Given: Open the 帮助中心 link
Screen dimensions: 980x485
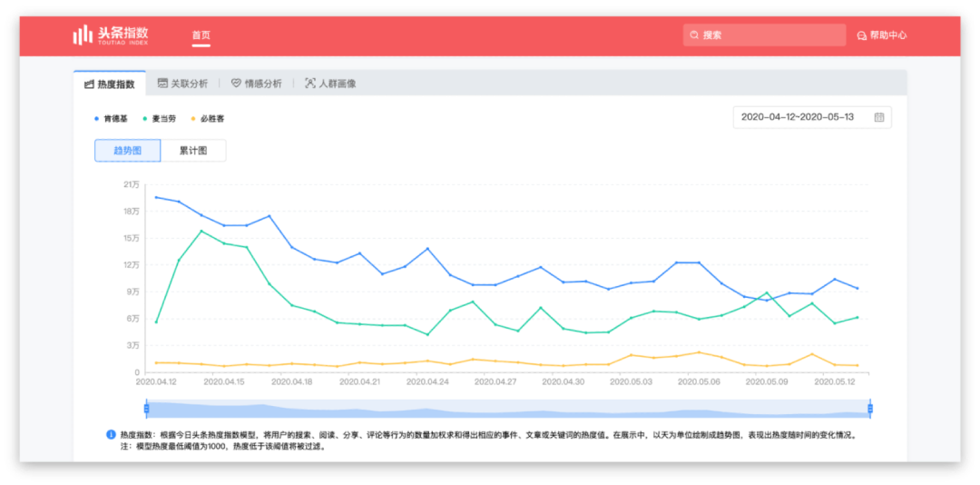Looking at the screenshot, I should coord(881,35).
